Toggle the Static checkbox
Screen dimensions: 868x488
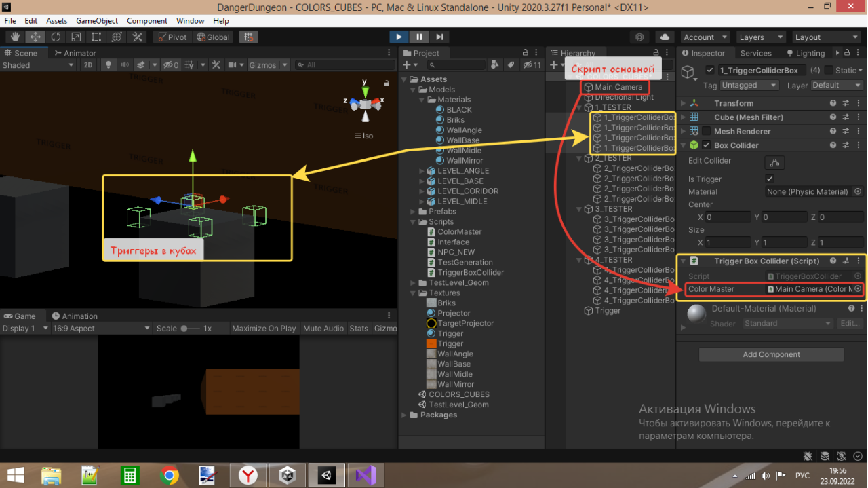coord(829,70)
